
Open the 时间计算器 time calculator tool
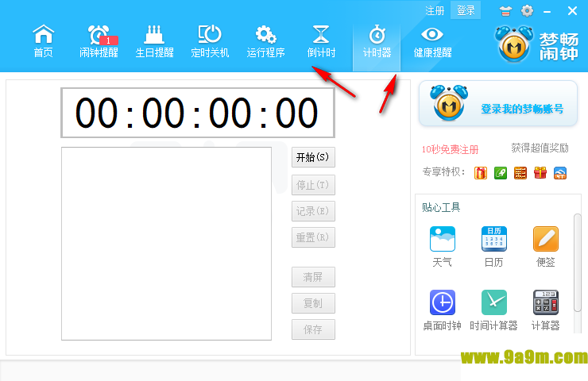[494, 310]
